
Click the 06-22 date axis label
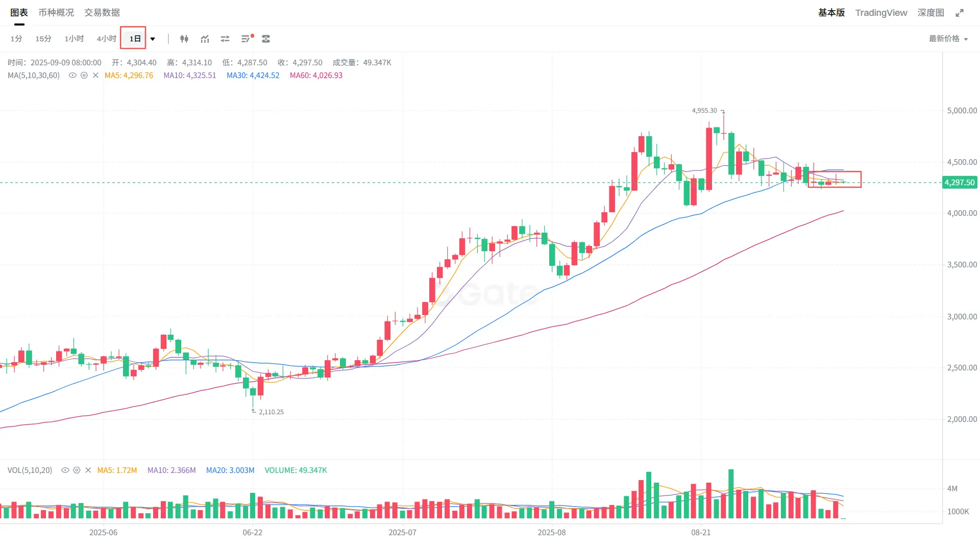tap(252, 533)
